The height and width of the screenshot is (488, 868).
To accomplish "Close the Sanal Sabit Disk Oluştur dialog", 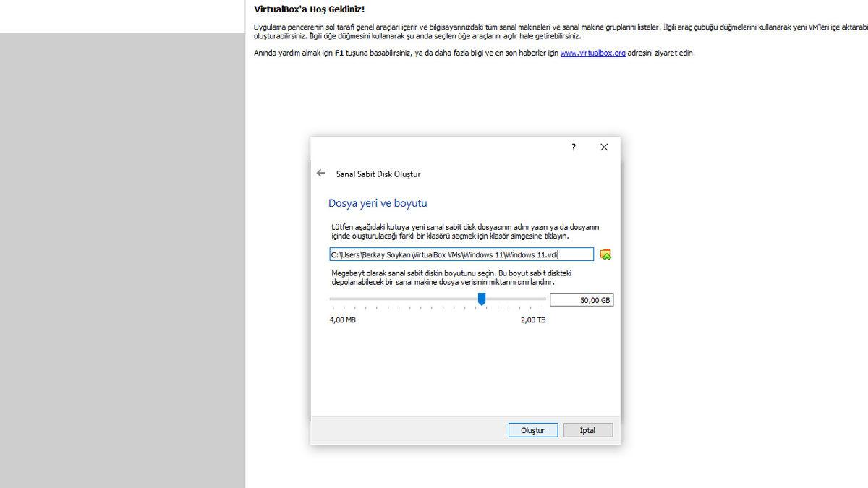I will pos(604,147).
